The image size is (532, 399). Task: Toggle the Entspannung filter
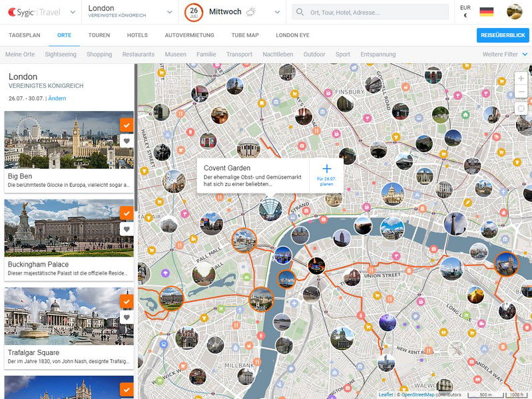pyautogui.click(x=378, y=55)
